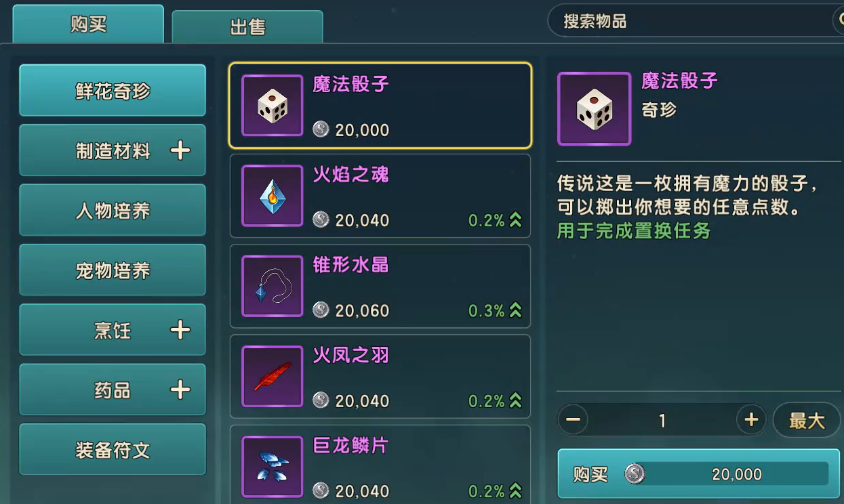
Task: Increase the quantity with the plus button
Action: coord(751,420)
